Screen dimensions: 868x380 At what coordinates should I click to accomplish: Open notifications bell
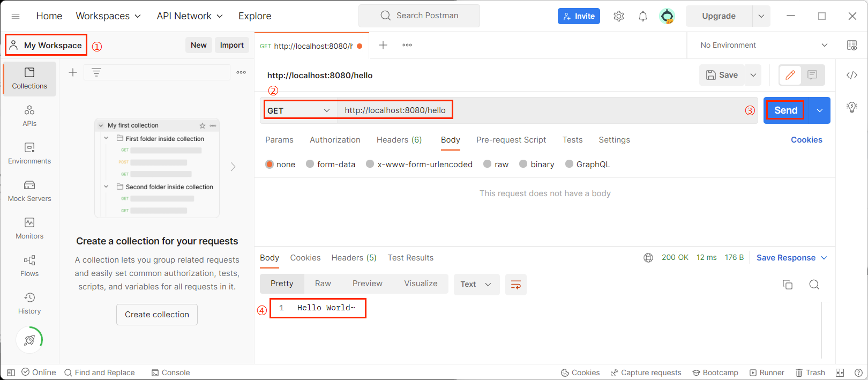pyautogui.click(x=643, y=16)
